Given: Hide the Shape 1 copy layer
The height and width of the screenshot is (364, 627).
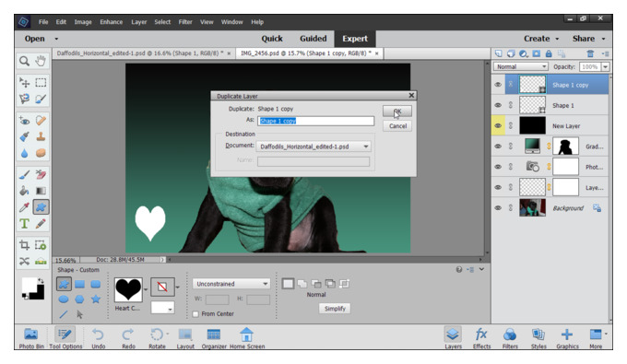Looking at the screenshot, I should (498, 85).
